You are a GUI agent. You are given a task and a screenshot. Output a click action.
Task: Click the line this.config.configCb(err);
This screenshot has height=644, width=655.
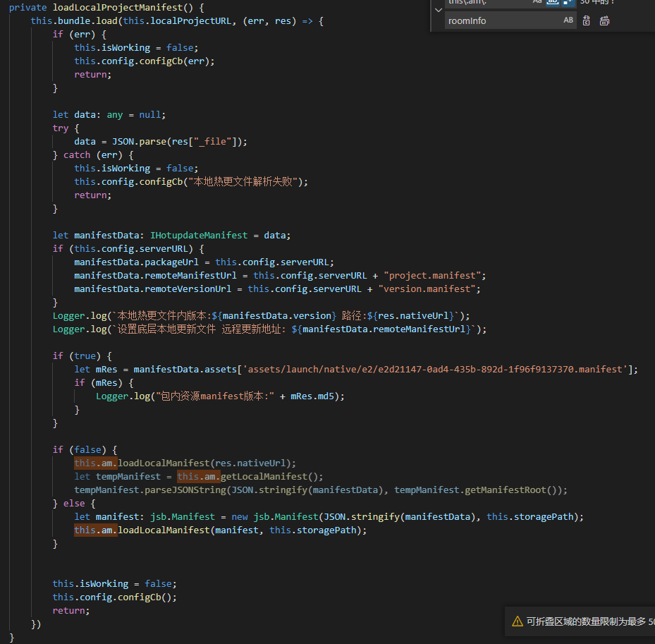144,61
